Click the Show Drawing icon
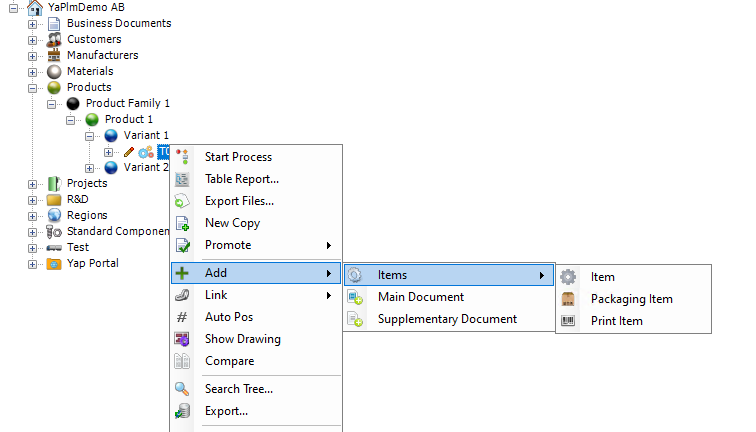Viewport: 756px width, 432px height. click(182, 339)
